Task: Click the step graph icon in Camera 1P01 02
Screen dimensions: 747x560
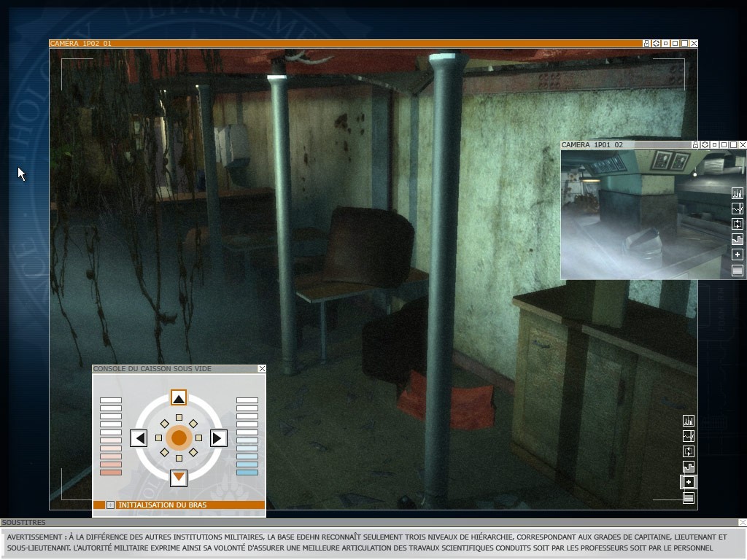Action: pyautogui.click(x=738, y=239)
